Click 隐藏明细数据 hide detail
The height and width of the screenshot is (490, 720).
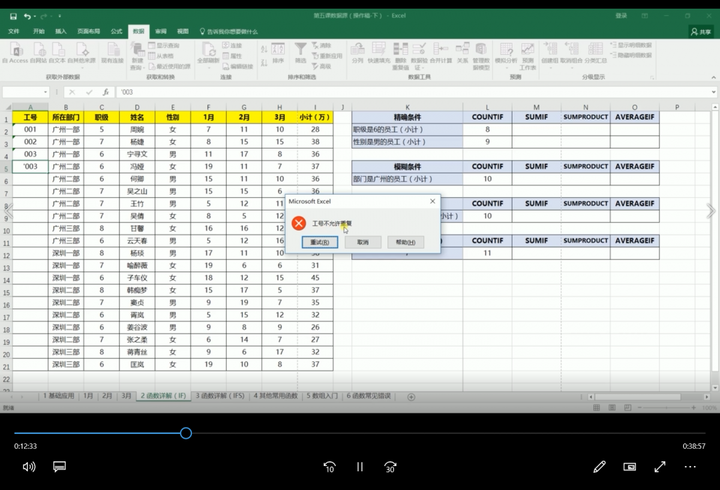tap(631, 55)
